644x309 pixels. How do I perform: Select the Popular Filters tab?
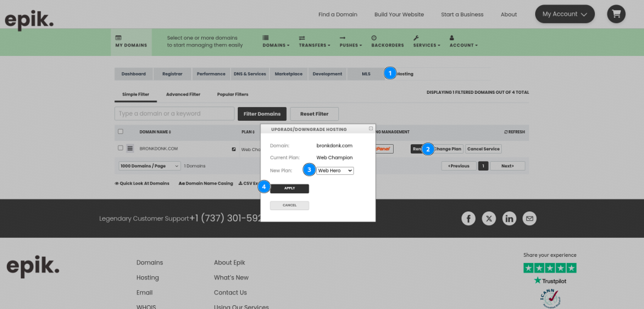point(233,94)
